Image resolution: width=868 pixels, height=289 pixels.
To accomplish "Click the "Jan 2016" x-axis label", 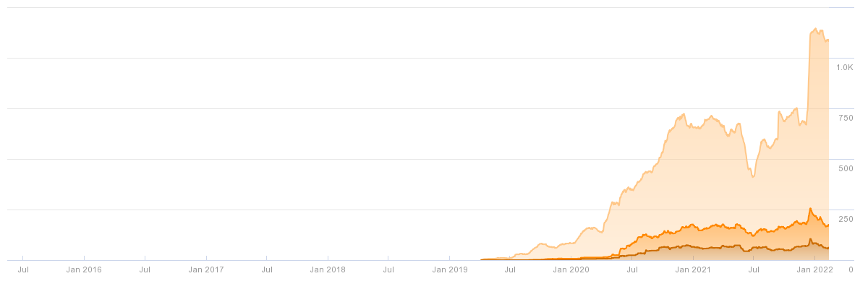I will tap(84, 269).
